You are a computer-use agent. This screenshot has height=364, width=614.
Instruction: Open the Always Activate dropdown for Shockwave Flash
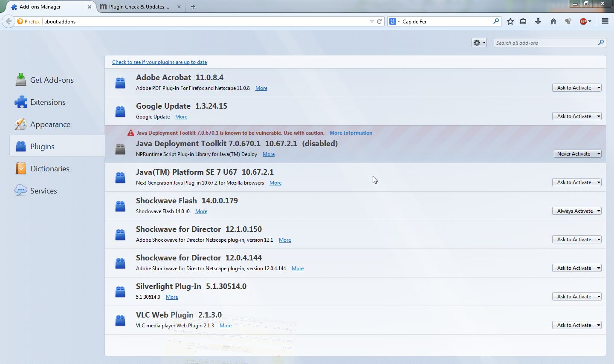(x=576, y=211)
